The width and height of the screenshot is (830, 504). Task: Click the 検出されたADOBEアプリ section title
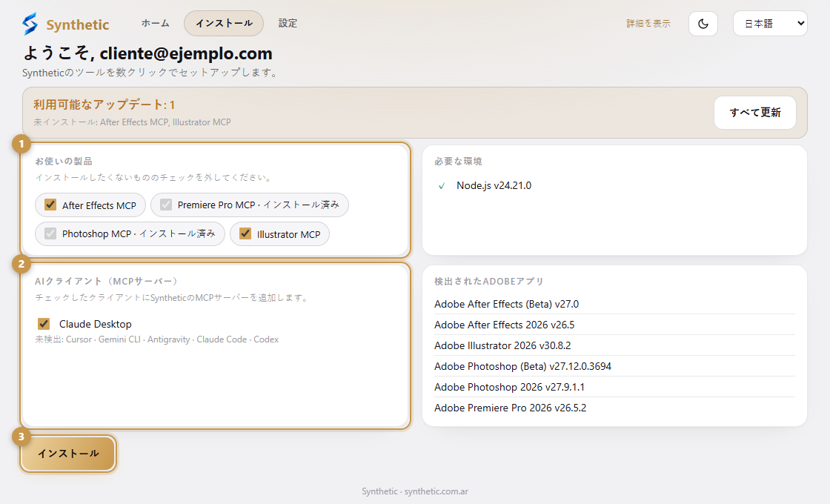pos(489,281)
